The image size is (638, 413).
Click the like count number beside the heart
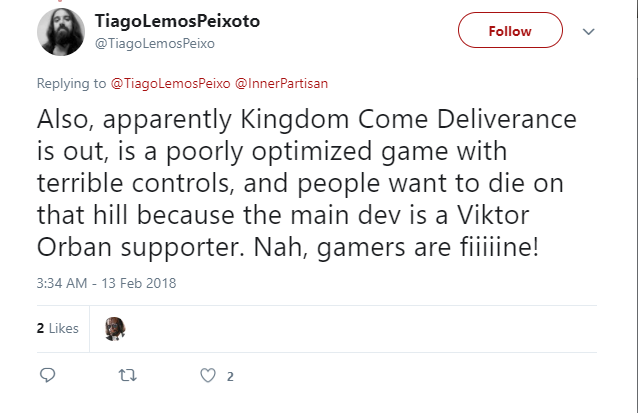point(230,376)
